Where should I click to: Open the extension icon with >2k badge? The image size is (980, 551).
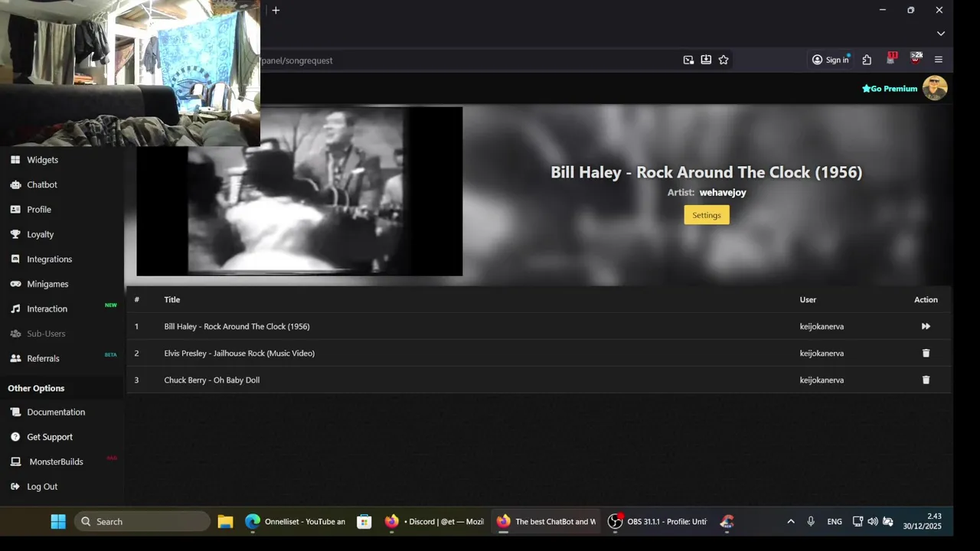tap(916, 59)
